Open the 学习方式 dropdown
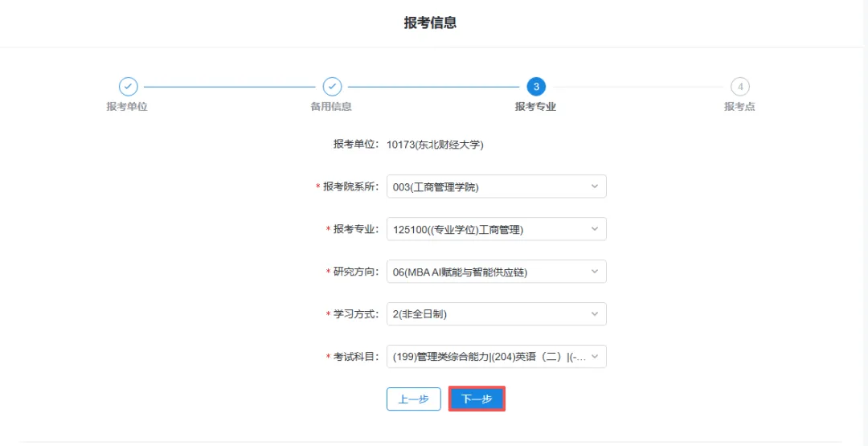Image resolution: width=868 pixels, height=446 pixels. click(497, 314)
